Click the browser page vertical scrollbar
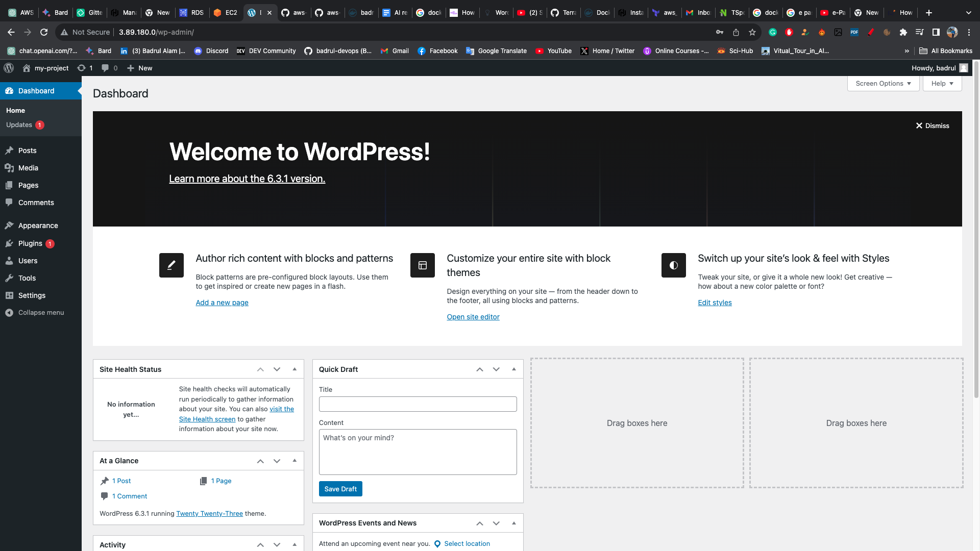The width and height of the screenshot is (980, 551). tap(976, 230)
